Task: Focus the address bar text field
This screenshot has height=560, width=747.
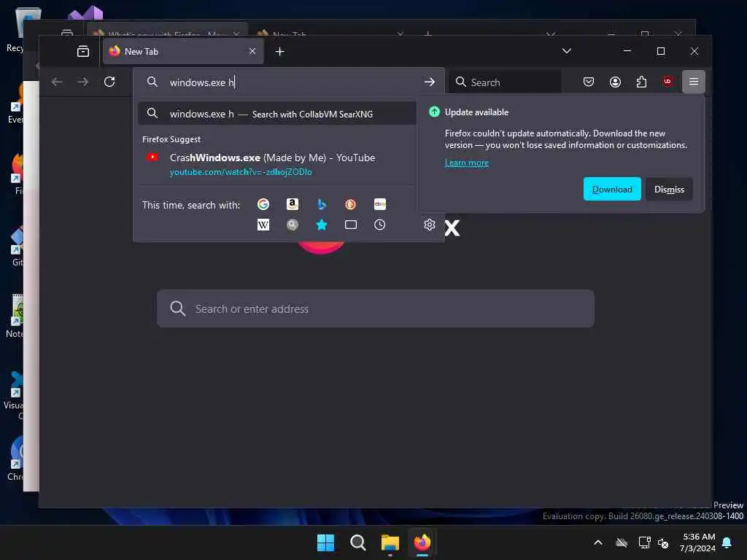Action: point(290,82)
